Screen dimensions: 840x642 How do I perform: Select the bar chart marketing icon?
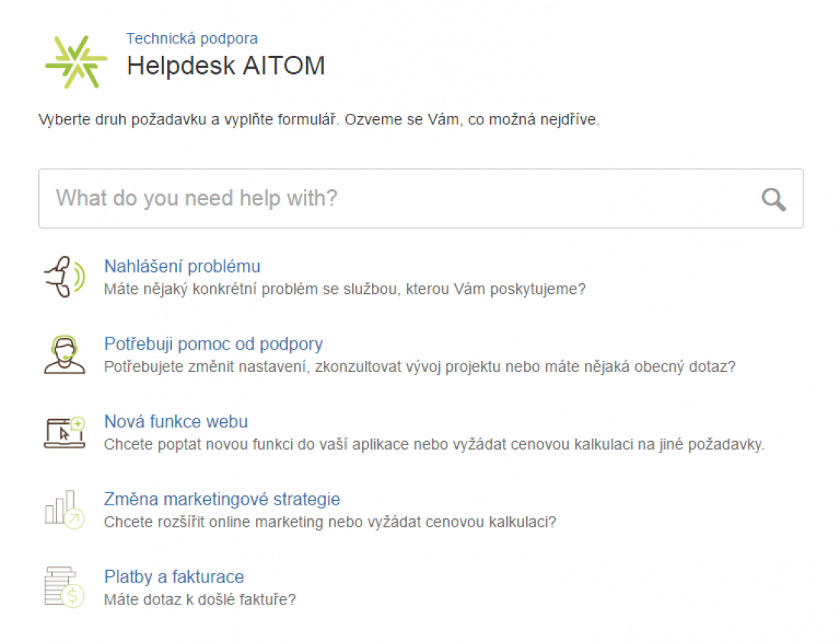click(x=64, y=509)
